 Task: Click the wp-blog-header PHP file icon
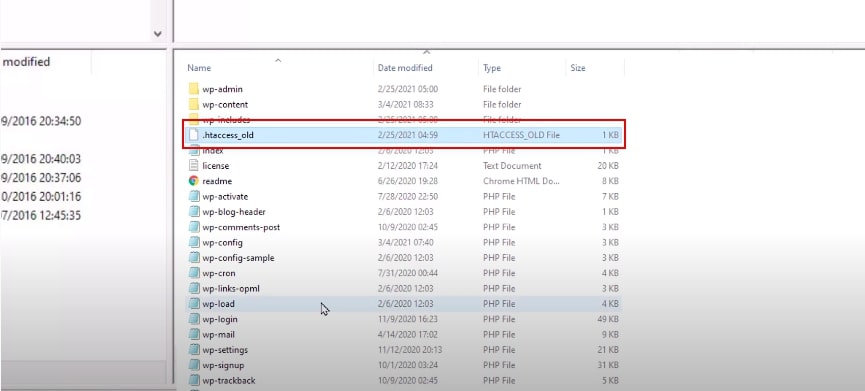(193, 212)
